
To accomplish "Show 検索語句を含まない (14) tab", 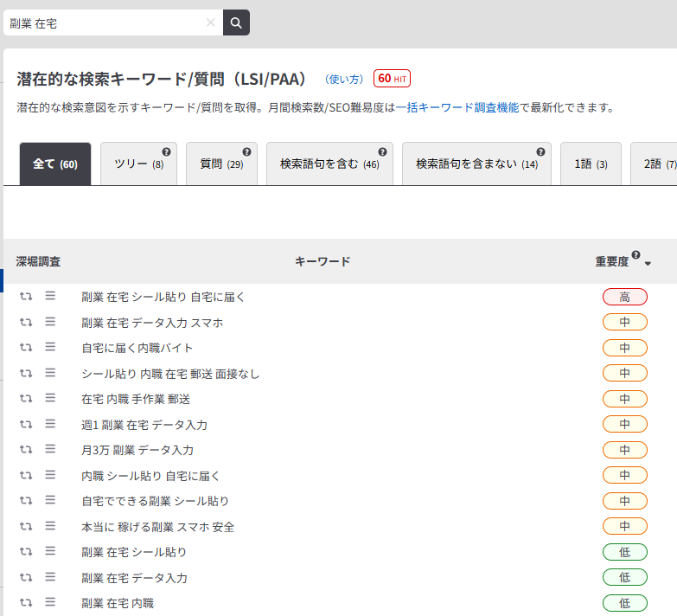I will (x=476, y=164).
